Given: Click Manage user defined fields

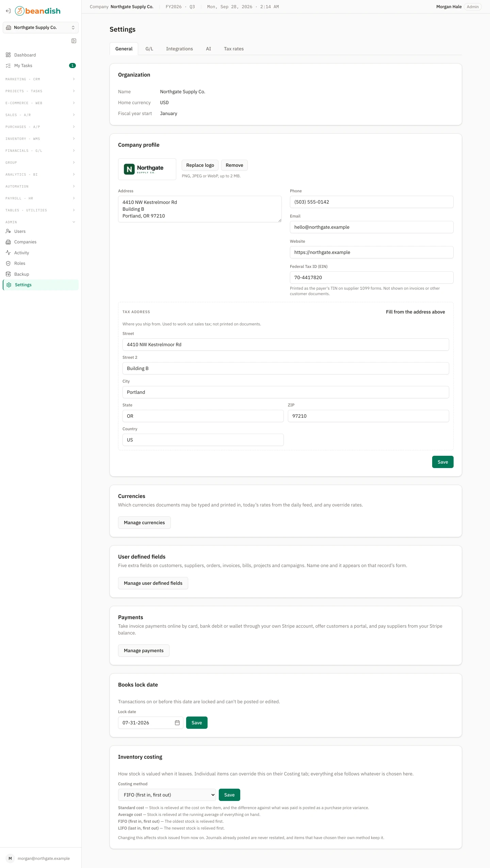Looking at the screenshot, I should [x=153, y=583].
